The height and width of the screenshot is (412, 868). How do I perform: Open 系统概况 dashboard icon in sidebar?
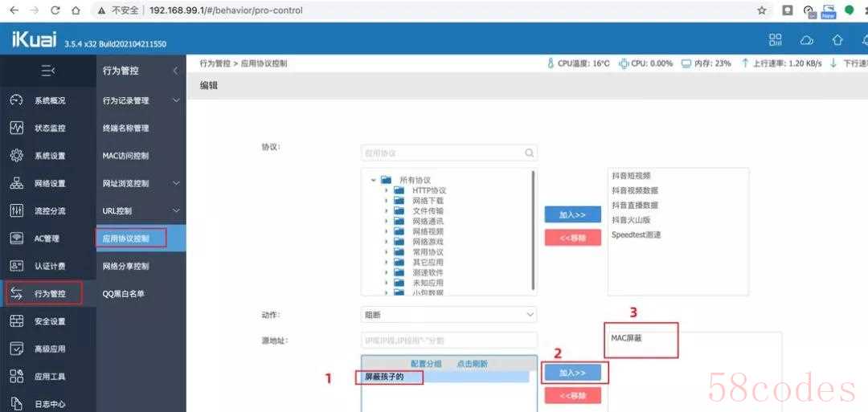pyautogui.click(x=17, y=100)
